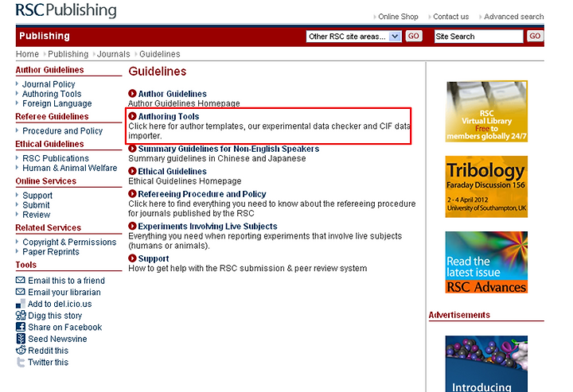Open Advanced search link
573x392 pixels.
click(513, 17)
